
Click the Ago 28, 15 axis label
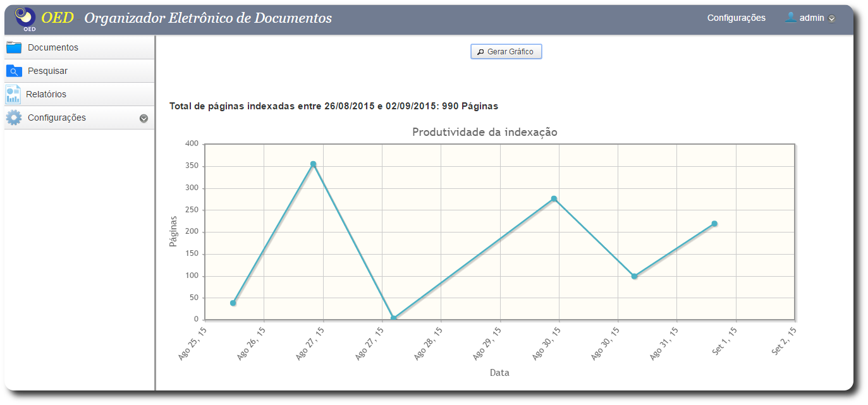(428, 343)
